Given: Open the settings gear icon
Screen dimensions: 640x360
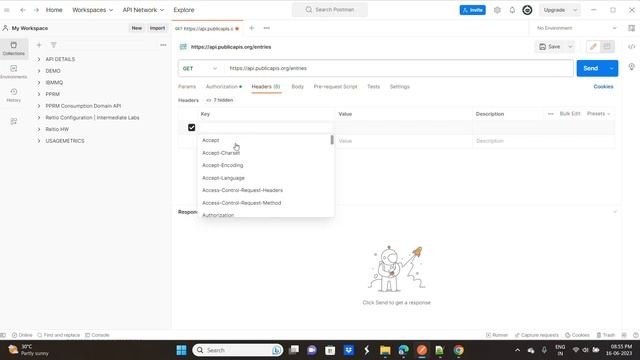Looking at the screenshot, I should point(497,10).
